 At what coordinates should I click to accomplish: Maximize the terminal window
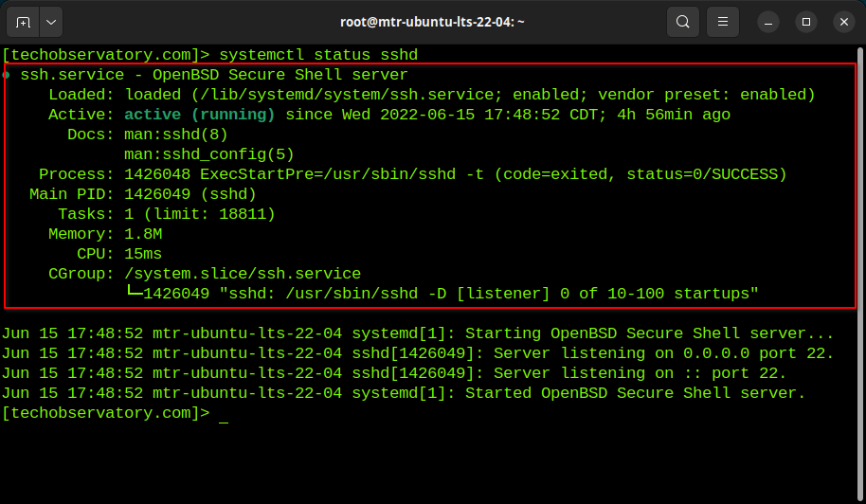[x=805, y=22]
